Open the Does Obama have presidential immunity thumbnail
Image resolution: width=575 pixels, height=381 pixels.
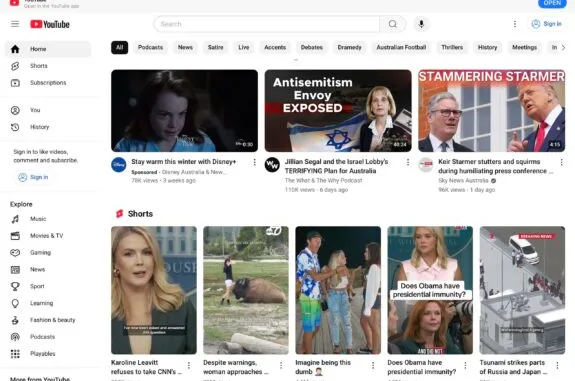[x=430, y=290]
